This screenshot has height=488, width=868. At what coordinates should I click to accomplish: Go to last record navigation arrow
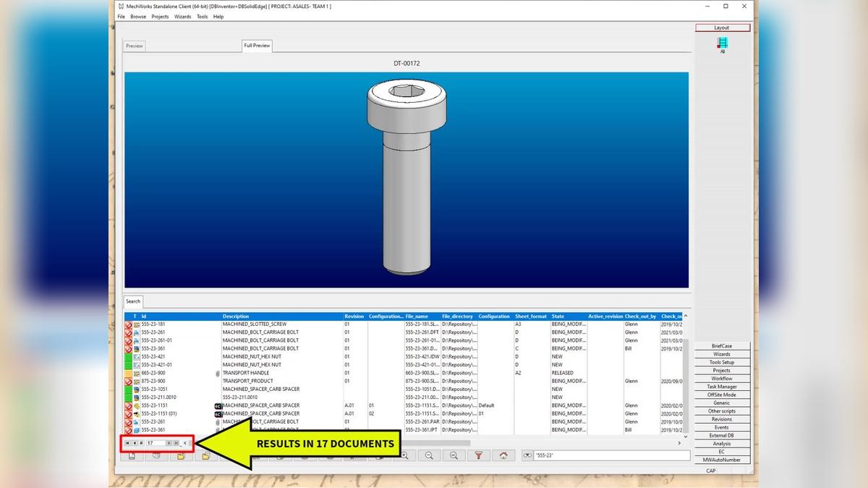(176, 442)
